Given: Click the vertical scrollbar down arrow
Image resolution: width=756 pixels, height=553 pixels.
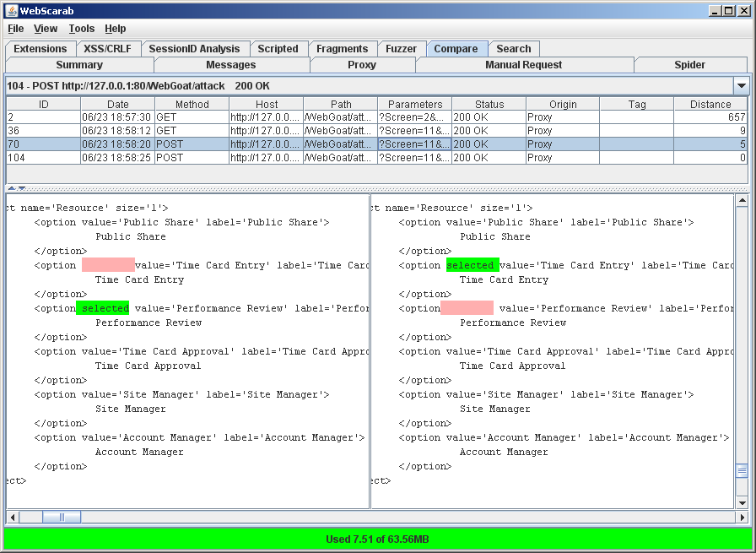Looking at the screenshot, I should 742,503.
